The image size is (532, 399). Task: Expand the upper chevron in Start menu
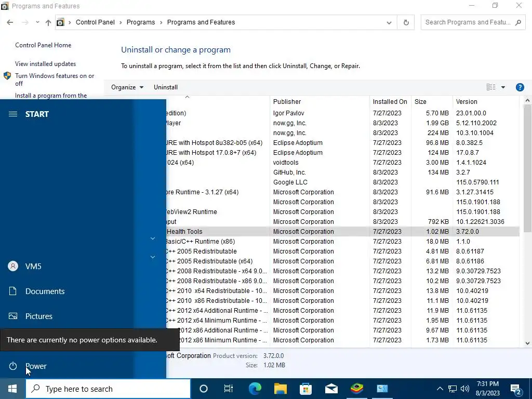click(x=153, y=238)
